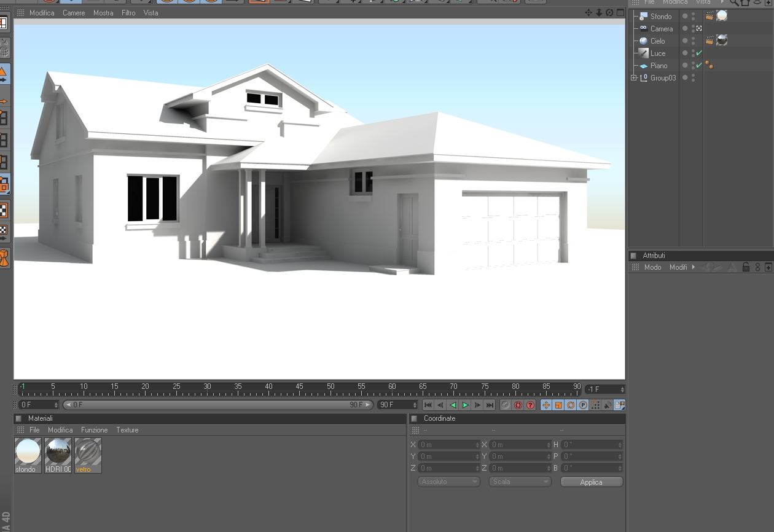Toggle Luce enabled green checkmark
Viewport: 774px width, 532px height.
click(699, 53)
